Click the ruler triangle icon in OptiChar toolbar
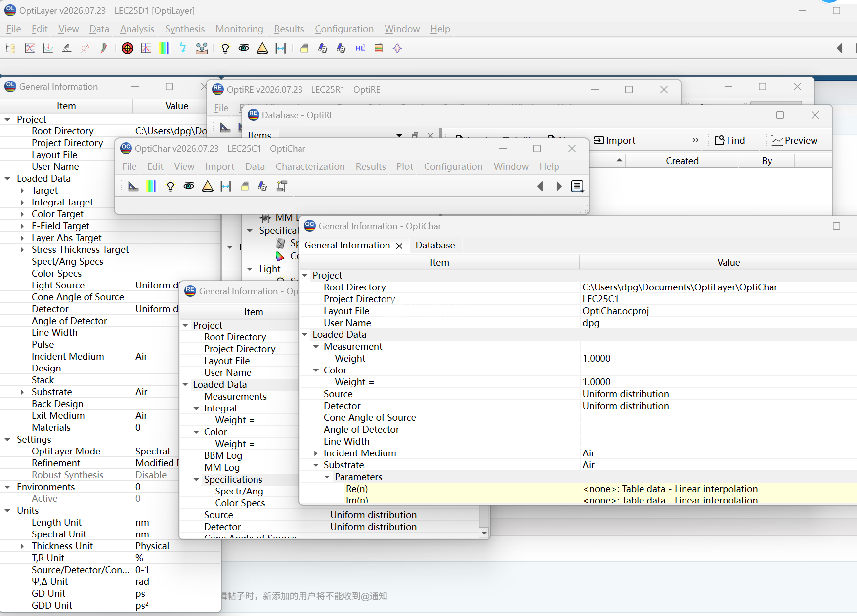Viewport: 857px width, 616px height. [133, 186]
